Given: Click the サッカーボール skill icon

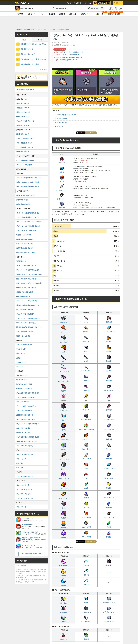Looking at the screenshot, I should (x=86, y=445).
